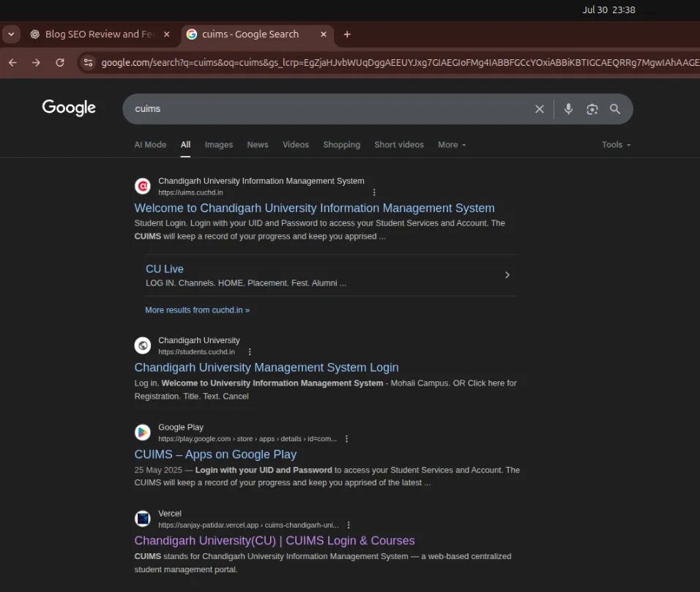The width and height of the screenshot is (700, 592).
Task: Click the snippet mentioning 'Mohali Campus'
Action: point(325,389)
